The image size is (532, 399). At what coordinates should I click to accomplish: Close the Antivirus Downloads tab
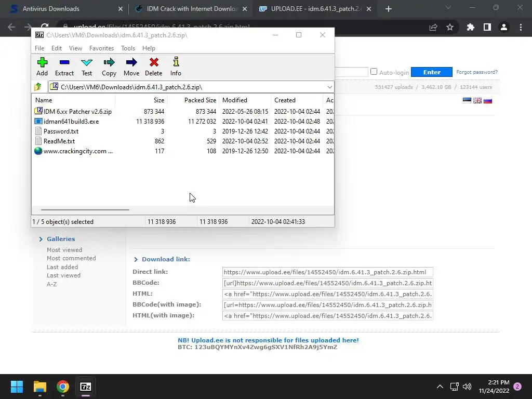[x=121, y=9]
